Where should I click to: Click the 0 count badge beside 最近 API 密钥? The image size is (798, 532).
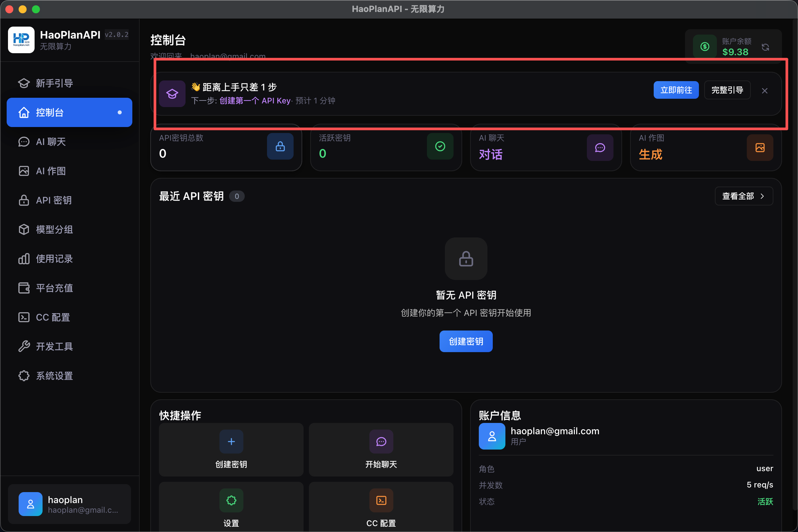pyautogui.click(x=236, y=196)
